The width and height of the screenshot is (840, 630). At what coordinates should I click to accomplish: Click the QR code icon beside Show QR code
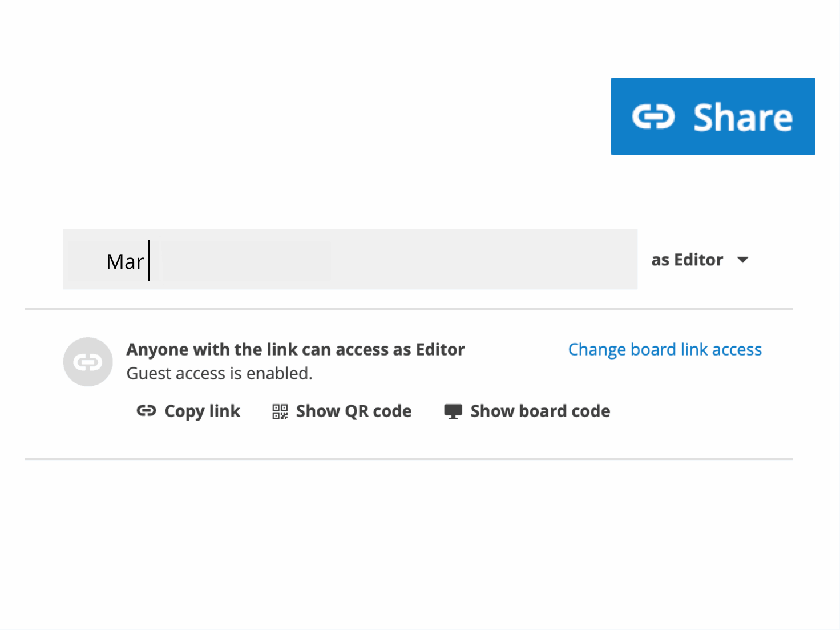pos(279,411)
